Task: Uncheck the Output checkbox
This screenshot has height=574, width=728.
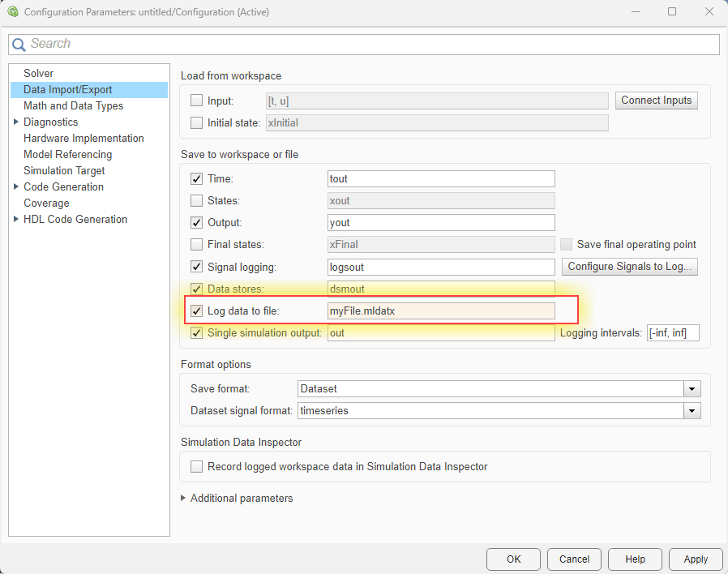Action: 197,222
